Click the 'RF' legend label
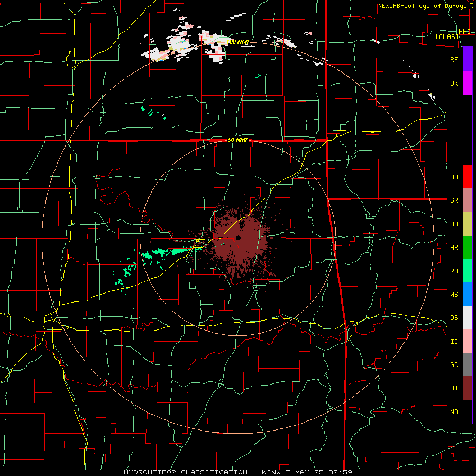 (454, 59)
